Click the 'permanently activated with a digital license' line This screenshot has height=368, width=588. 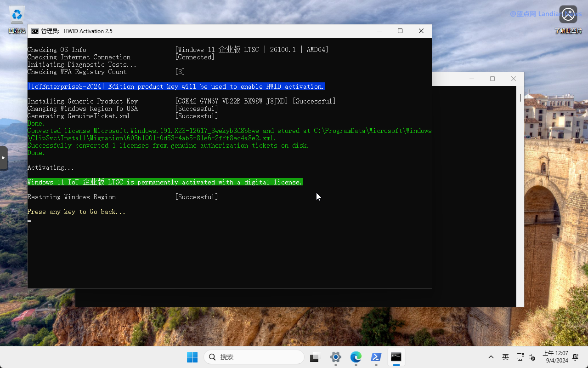tap(165, 182)
